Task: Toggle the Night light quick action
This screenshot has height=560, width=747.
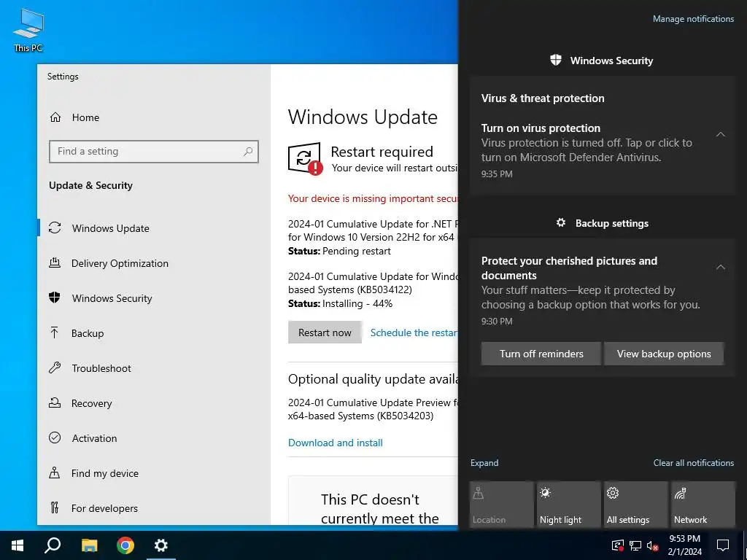Action: pos(569,505)
